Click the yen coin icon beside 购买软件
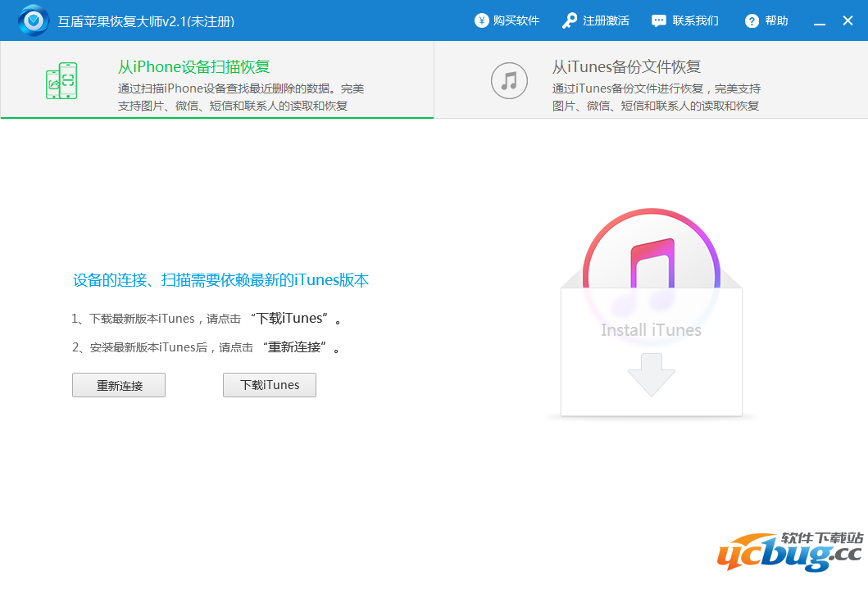Viewport: 868px width, 589px height. coord(482,20)
